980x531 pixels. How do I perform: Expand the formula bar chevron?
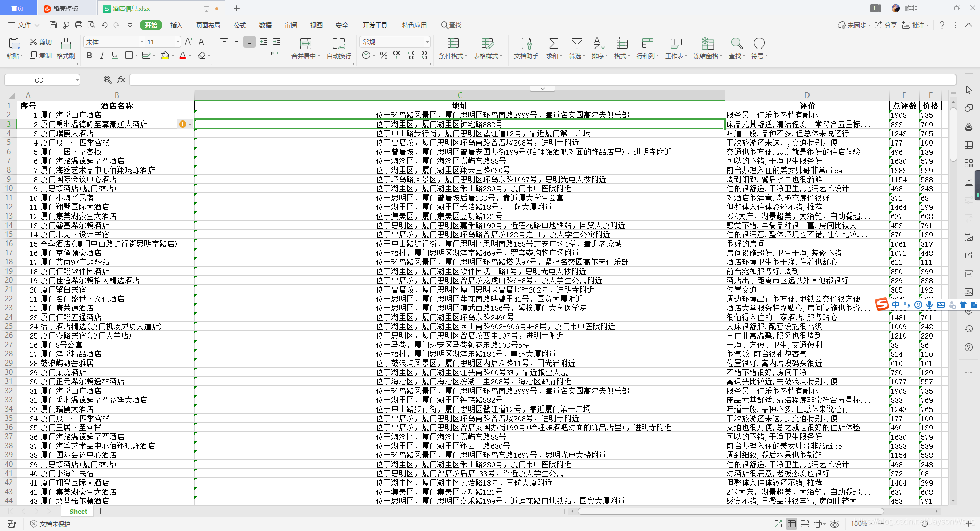click(x=543, y=88)
